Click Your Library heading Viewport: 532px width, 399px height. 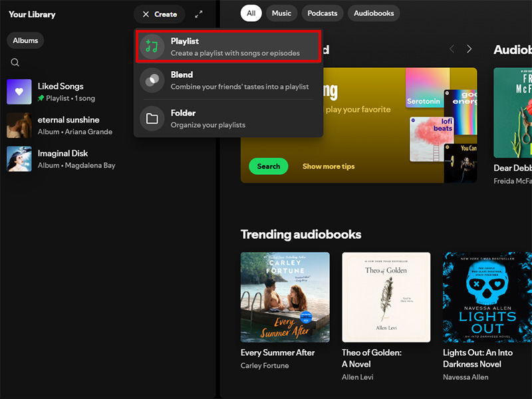[x=32, y=14]
